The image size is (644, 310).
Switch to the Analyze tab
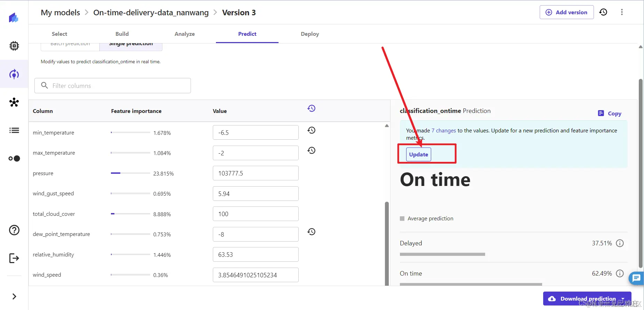point(185,34)
